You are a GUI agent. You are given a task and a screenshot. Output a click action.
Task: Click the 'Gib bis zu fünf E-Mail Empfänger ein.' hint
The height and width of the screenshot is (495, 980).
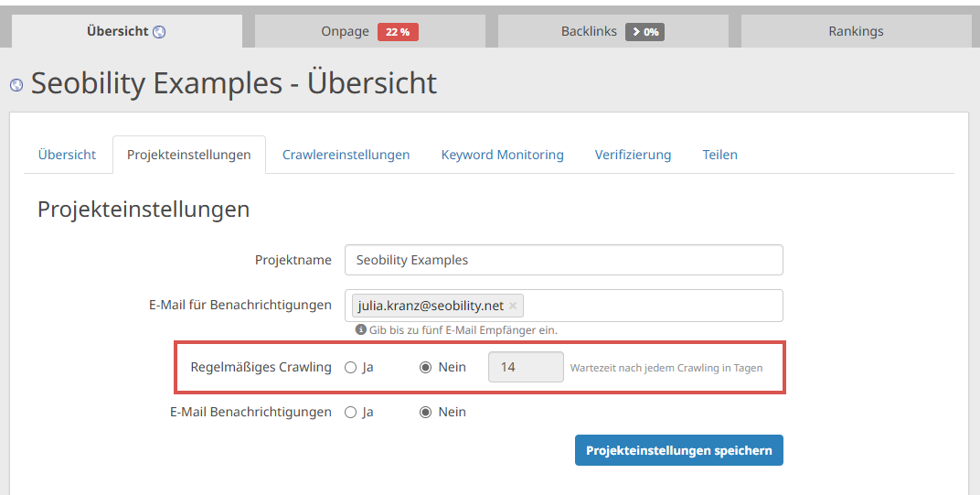[463, 329]
